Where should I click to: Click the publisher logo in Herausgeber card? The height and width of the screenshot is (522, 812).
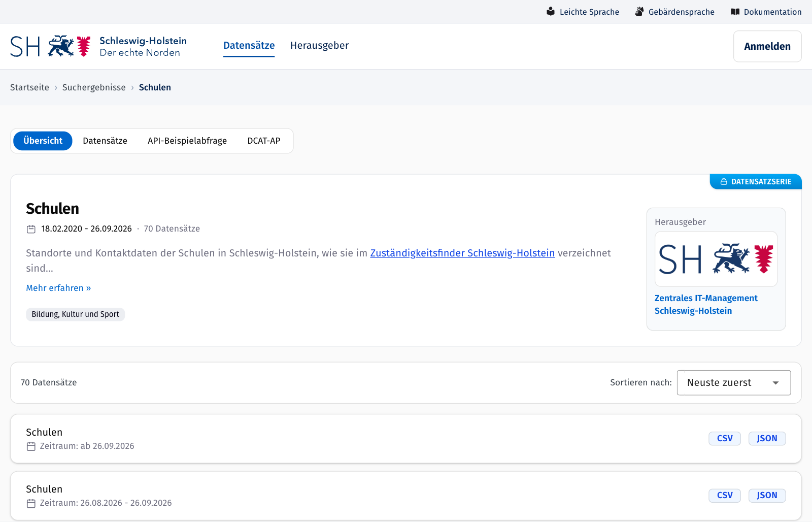716,259
